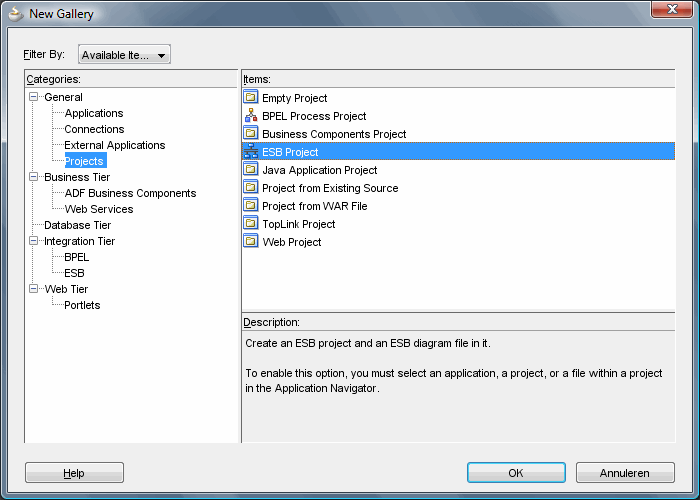Viewport: 700px width, 500px height.
Task: Open the Filter By dropdown
Action: pyautogui.click(x=124, y=54)
